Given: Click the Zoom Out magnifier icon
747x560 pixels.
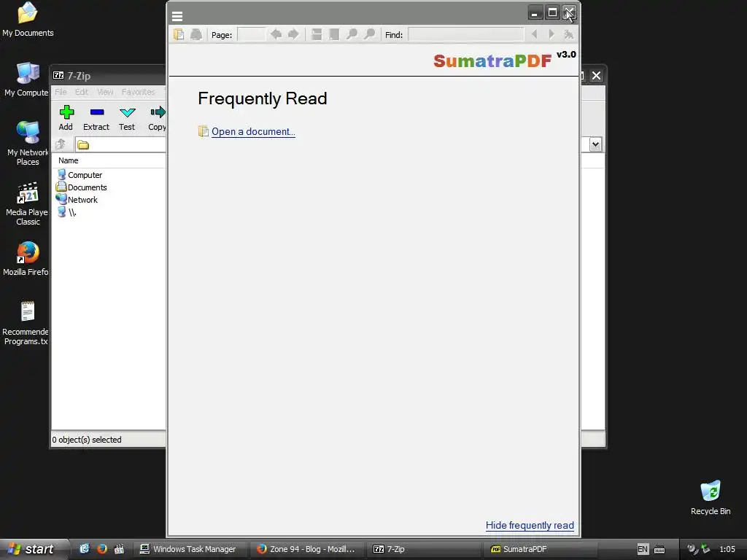Looking at the screenshot, I should coord(352,34).
